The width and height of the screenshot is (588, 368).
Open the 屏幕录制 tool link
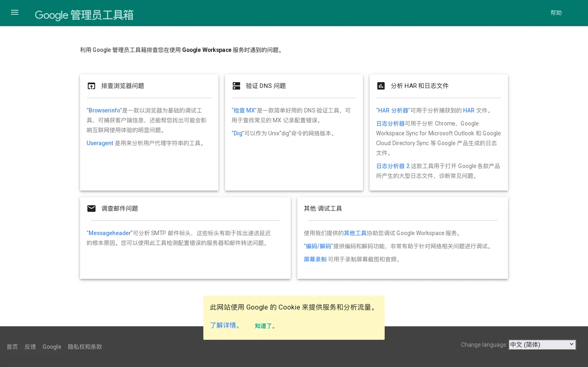coord(315,259)
